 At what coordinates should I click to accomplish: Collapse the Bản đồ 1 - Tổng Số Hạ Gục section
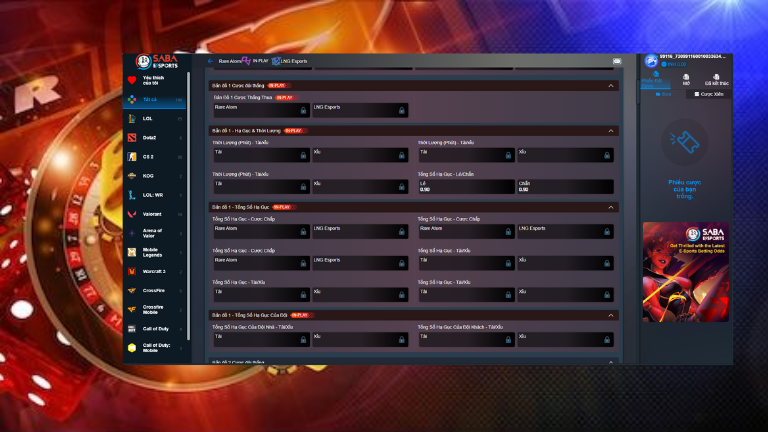click(x=611, y=207)
